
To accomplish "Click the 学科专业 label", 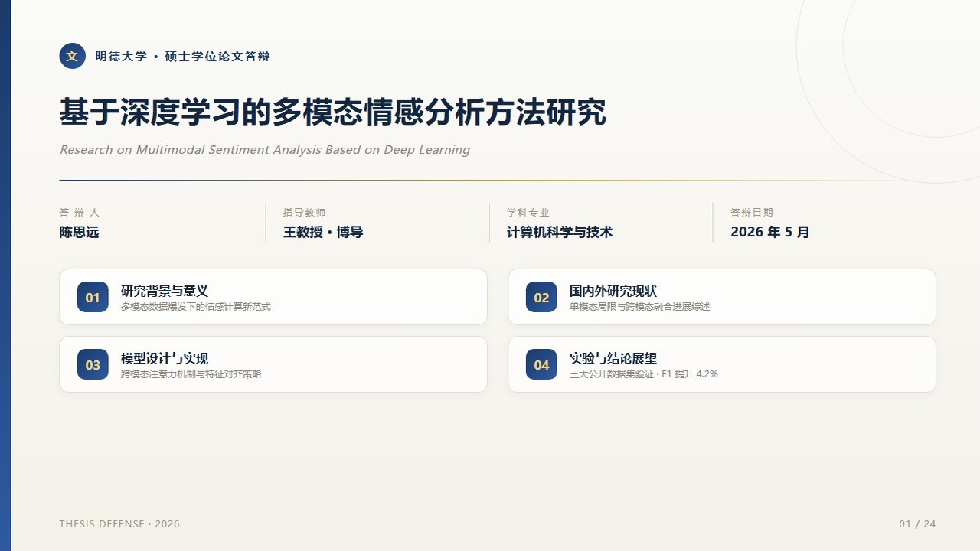I will click(528, 213).
